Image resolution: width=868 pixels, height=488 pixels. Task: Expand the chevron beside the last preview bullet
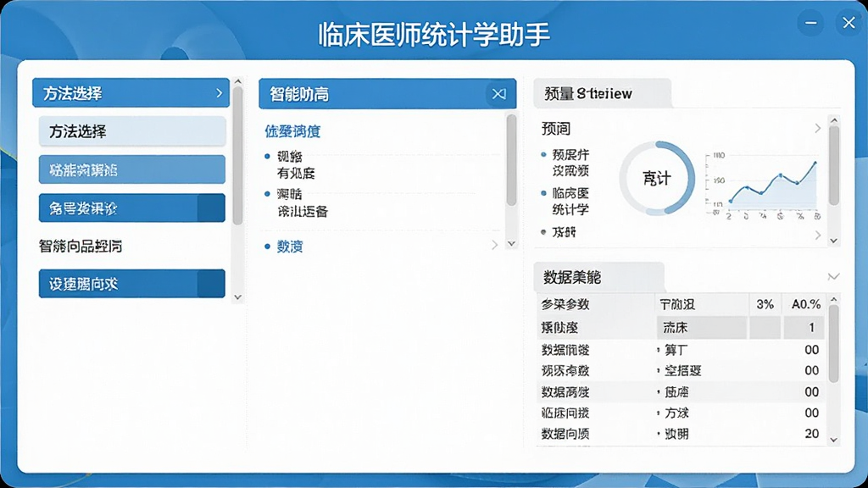[818, 236]
